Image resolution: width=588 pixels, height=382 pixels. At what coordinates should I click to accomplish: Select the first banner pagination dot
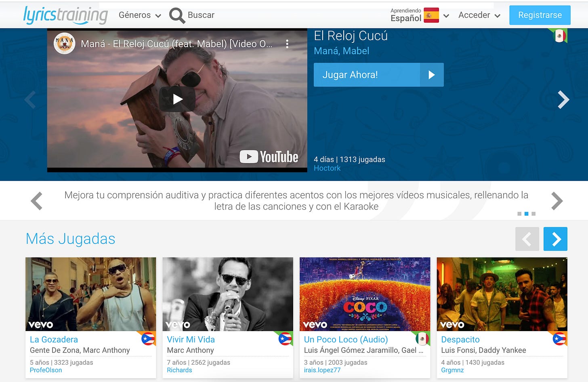519,214
